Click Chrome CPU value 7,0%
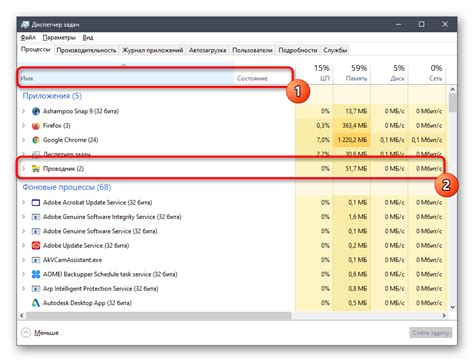 coord(323,140)
